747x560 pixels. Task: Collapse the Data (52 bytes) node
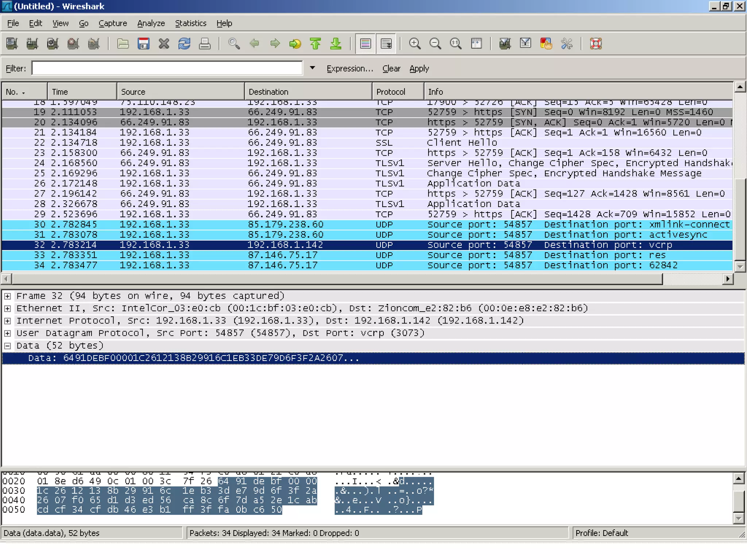click(7, 346)
